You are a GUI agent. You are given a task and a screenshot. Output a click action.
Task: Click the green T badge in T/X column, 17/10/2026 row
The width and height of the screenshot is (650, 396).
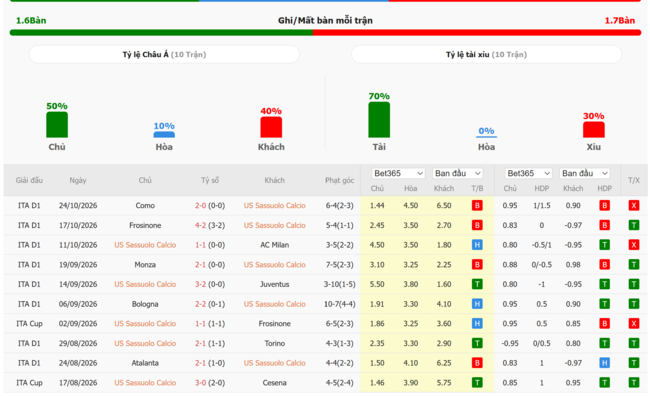pyautogui.click(x=633, y=225)
